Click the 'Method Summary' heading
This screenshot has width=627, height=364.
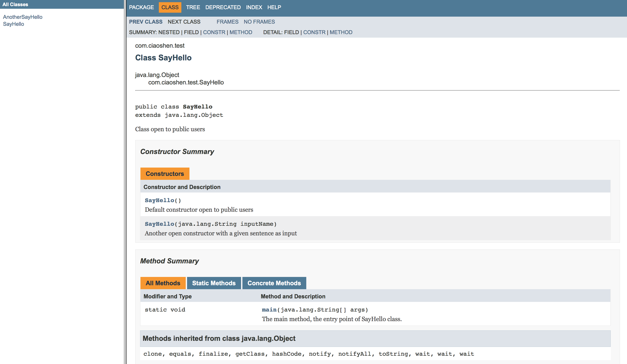pos(170,261)
